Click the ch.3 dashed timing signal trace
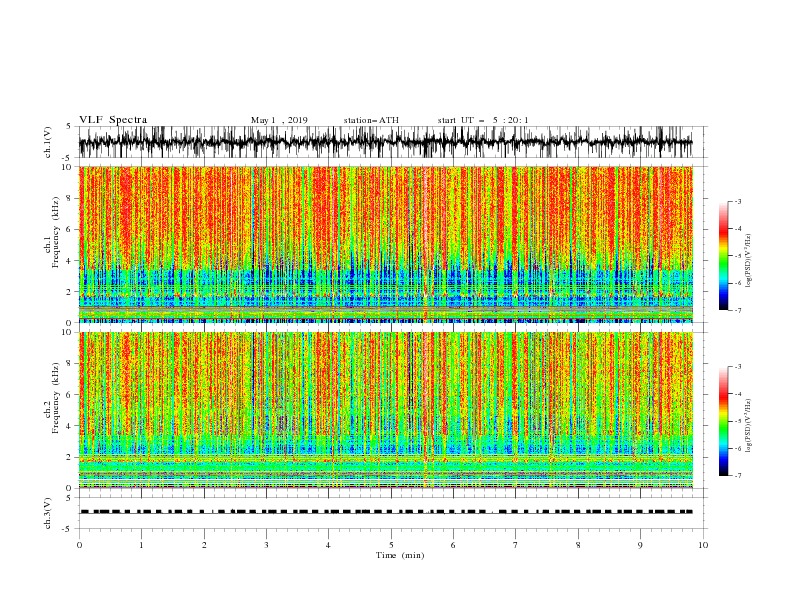 (x=386, y=512)
